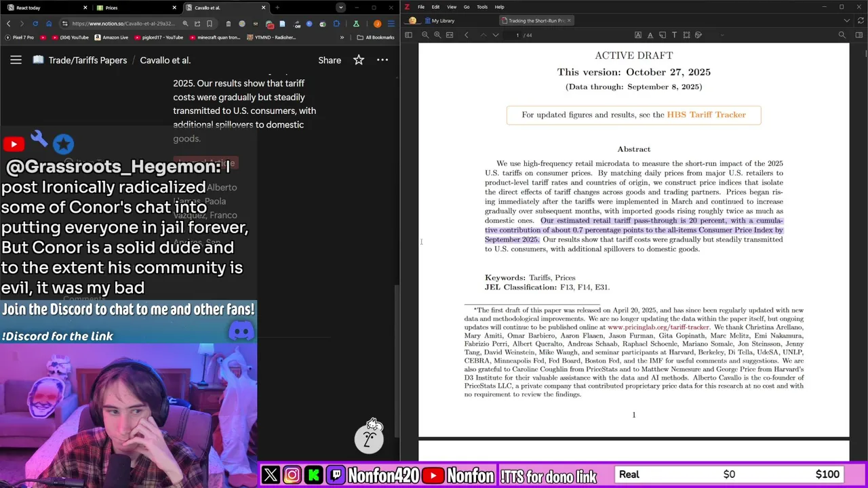Go to next page in Zotero reader

pyautogui.click(x=496, y=35)
